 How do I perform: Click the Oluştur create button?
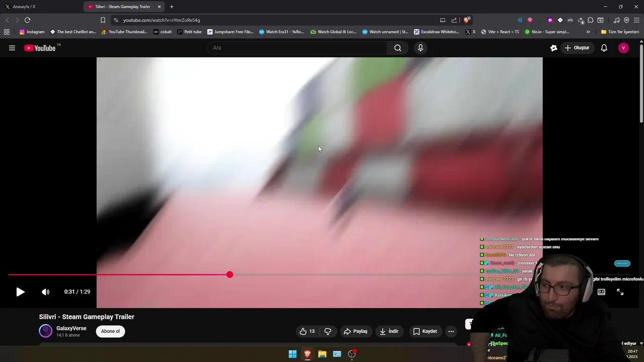click(x=577, y=48)
